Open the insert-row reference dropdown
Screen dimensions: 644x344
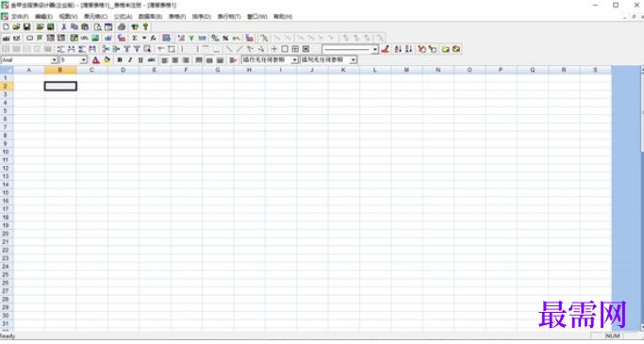tap(294, 60)
